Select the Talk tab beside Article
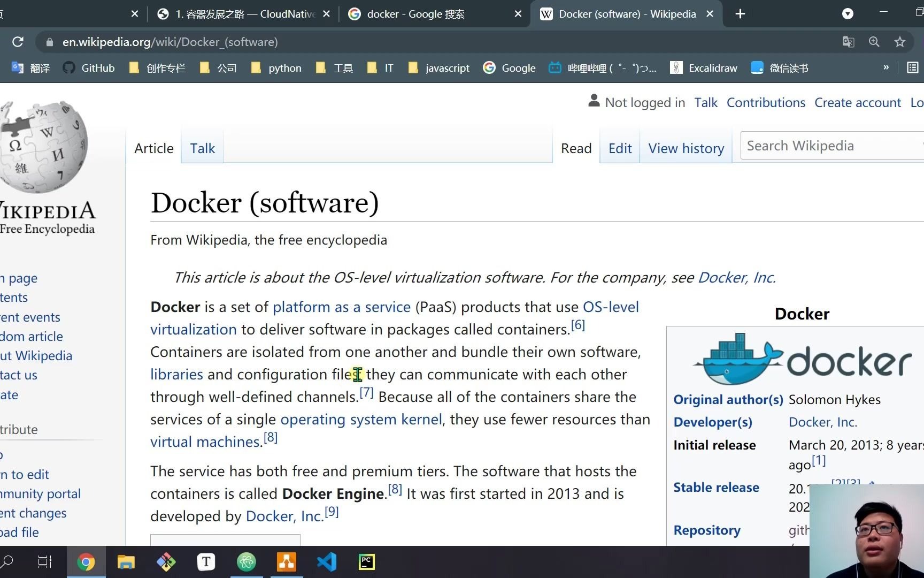 click(202, 148)
